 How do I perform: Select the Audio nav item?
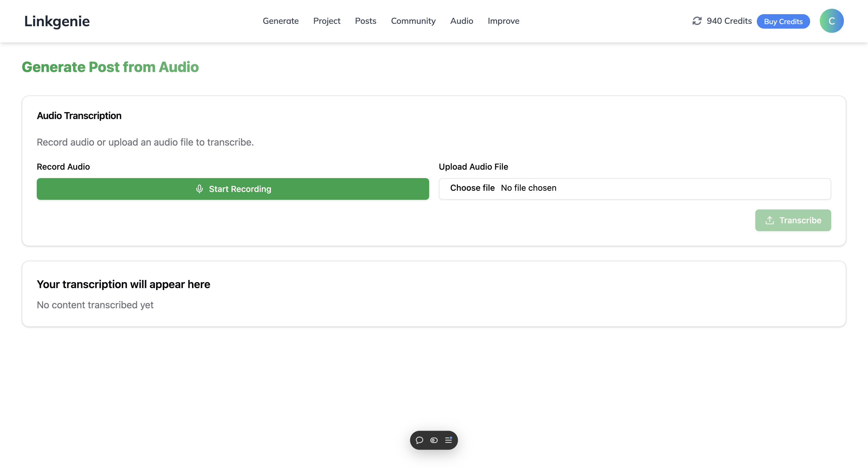pyautogui.click(x=461, y=21)
